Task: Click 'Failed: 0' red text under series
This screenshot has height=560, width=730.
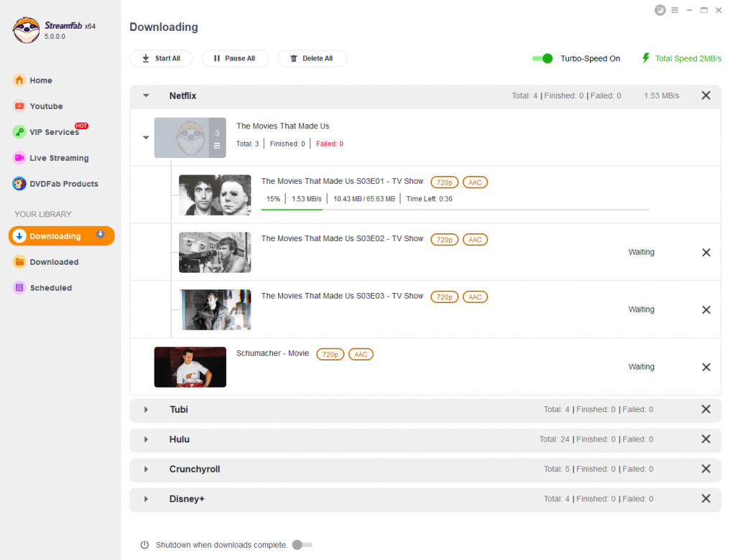Action: [329, 144]
